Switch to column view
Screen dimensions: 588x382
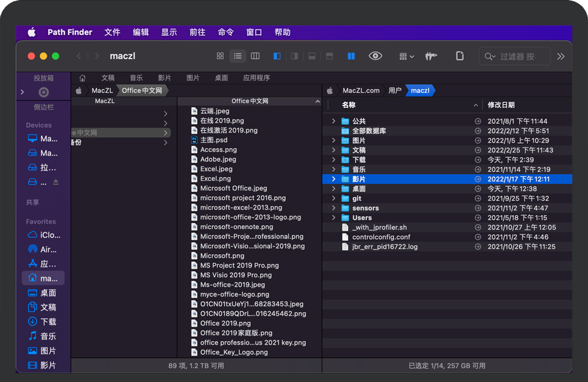tap(255, 56)
